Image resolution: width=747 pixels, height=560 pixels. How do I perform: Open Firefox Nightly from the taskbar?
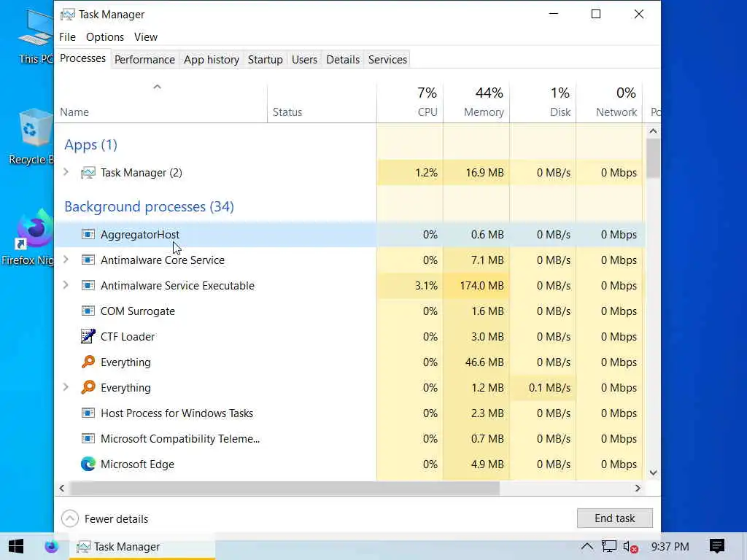pos(51,546)
